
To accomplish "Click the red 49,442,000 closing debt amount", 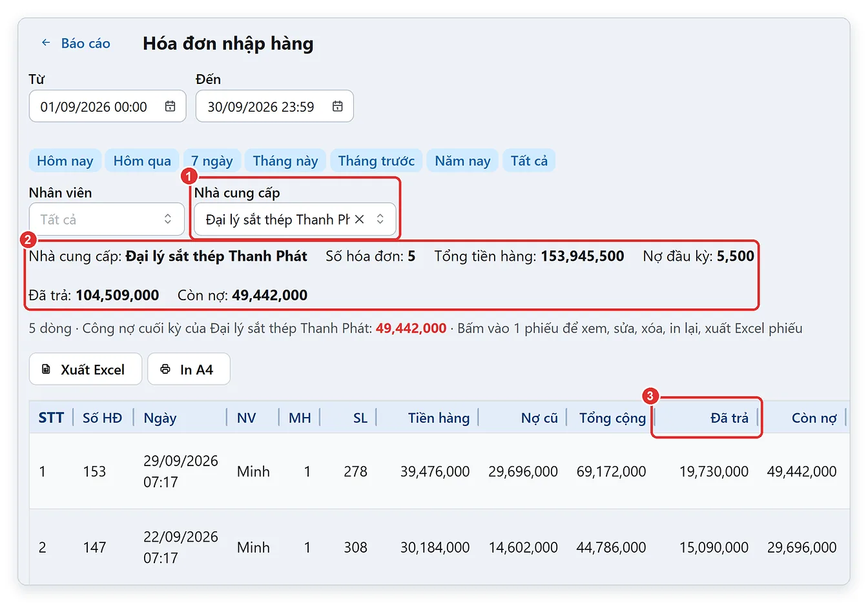I will point(411,328).
